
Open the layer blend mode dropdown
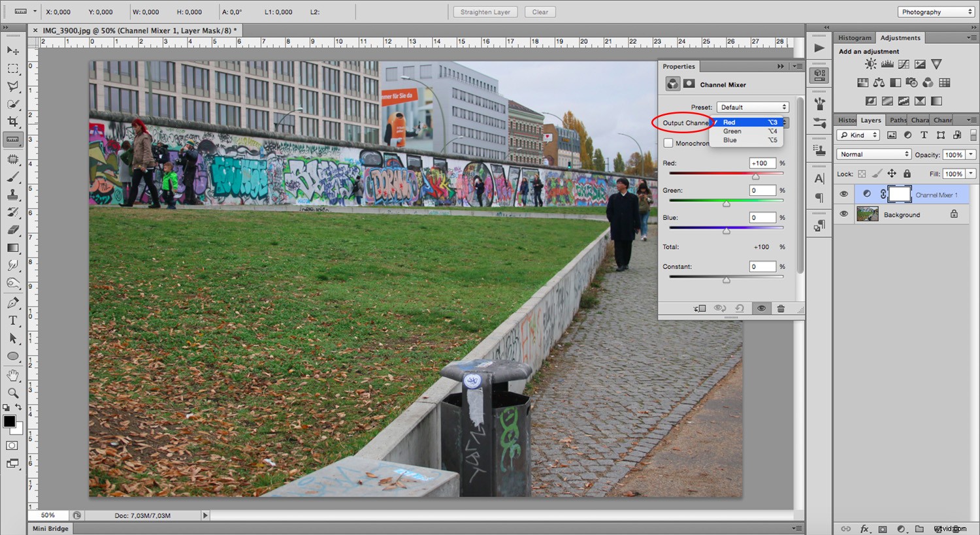tap(873, 154)
